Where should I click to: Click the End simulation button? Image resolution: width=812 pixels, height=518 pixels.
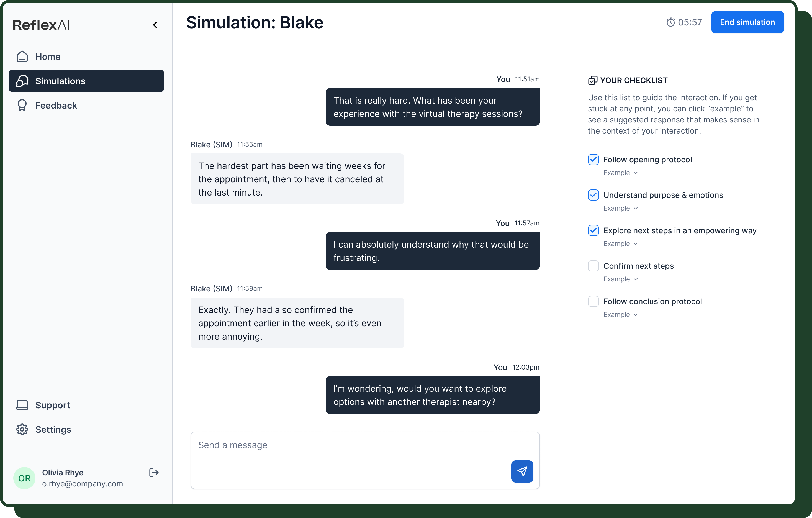pos(747,22)
